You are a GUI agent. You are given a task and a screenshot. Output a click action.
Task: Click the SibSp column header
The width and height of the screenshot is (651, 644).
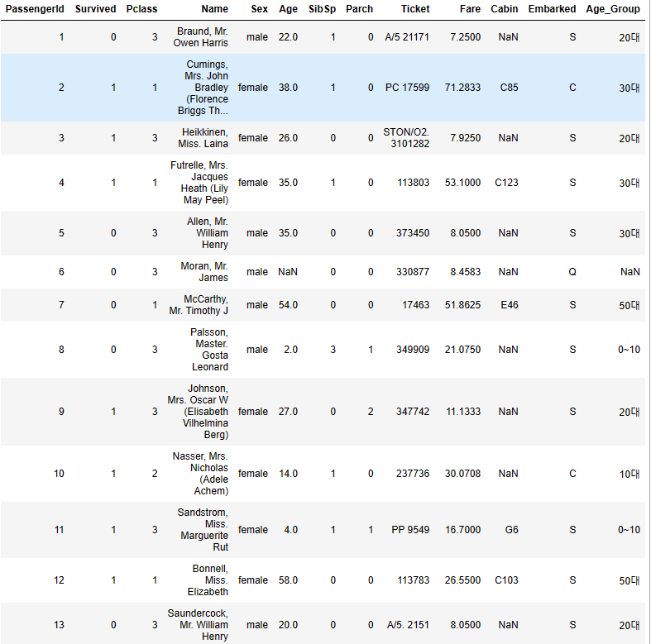tap(322, 9)
